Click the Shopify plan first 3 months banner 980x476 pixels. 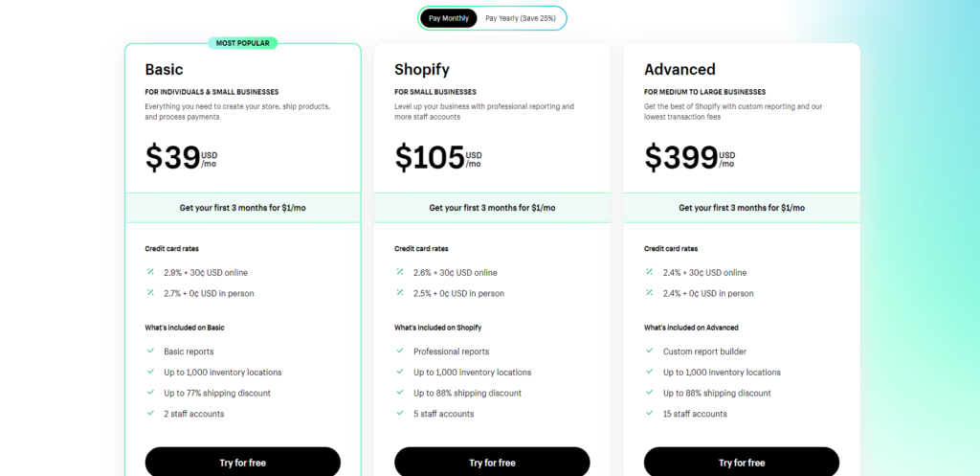(492, 208)
